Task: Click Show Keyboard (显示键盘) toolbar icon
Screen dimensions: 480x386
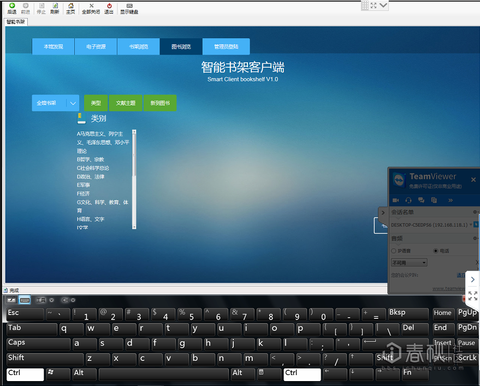Action: point(130,6)
